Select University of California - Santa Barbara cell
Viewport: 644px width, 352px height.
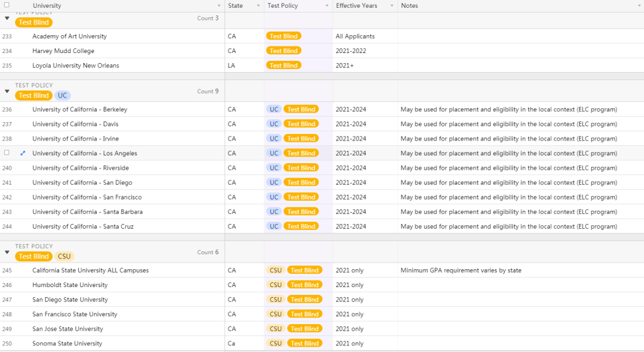coord(128,211)
